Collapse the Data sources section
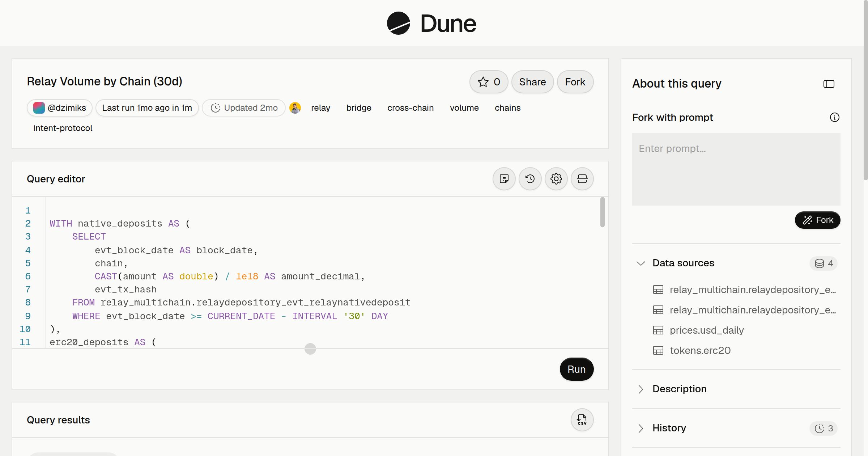The width and height of the screenshot is (868, 456). pyautogui.click(x=641, y=263)
